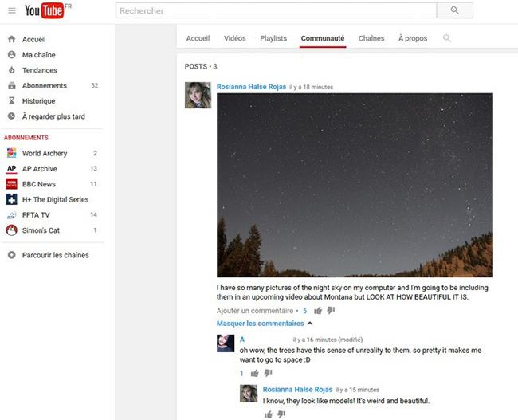
Task: Thumbs up the trees comment
Action: 255,373
